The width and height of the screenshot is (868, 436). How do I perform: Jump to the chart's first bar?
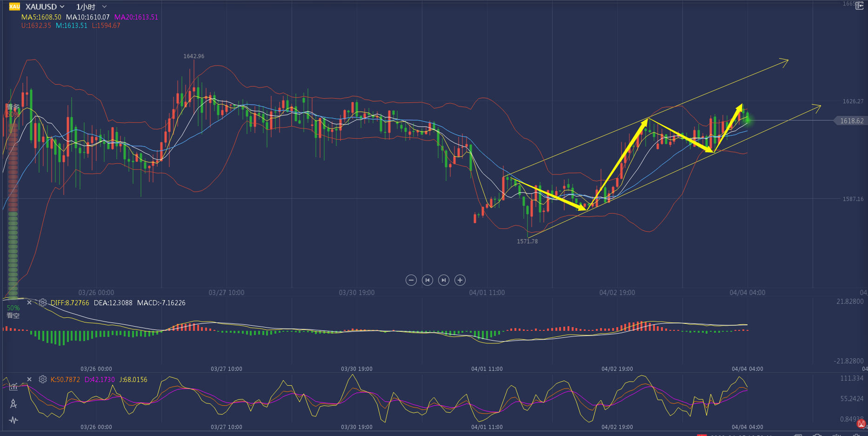click(427, 280)
